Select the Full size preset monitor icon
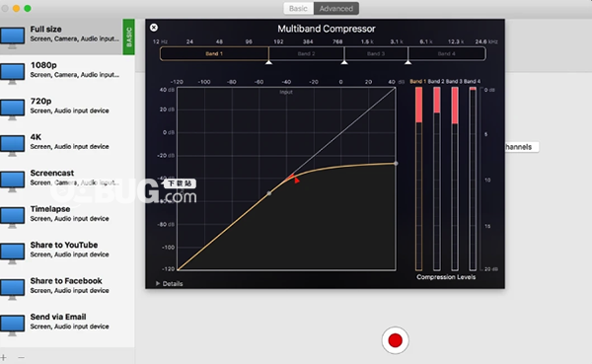The height and width of the screenshot is (364, 592). point(12,37)
